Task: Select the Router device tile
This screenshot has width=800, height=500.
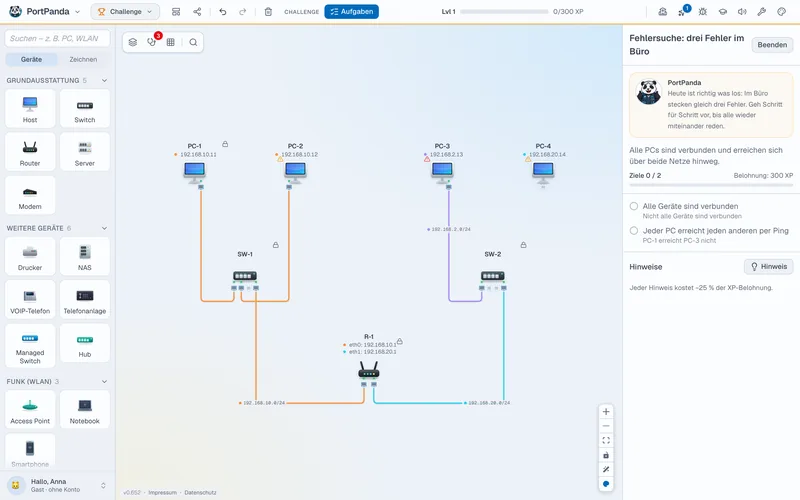Action: point(30,152)
